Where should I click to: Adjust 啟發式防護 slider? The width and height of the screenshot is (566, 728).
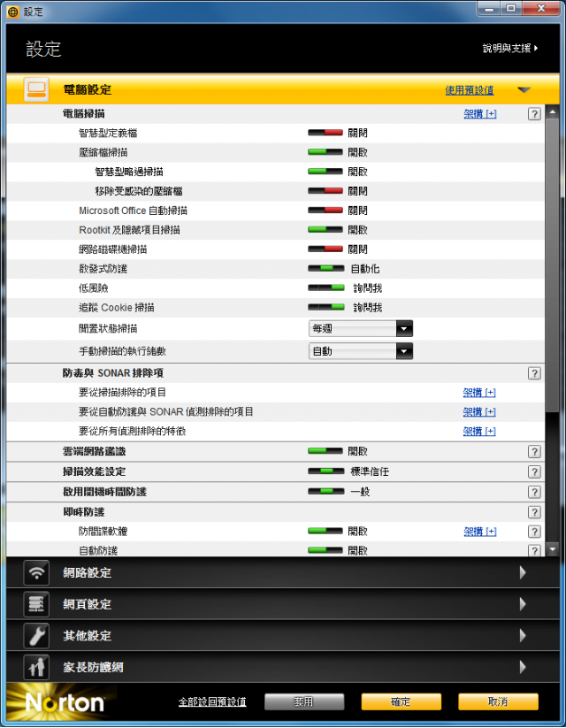pyautogui.click(x=326, y=269)
